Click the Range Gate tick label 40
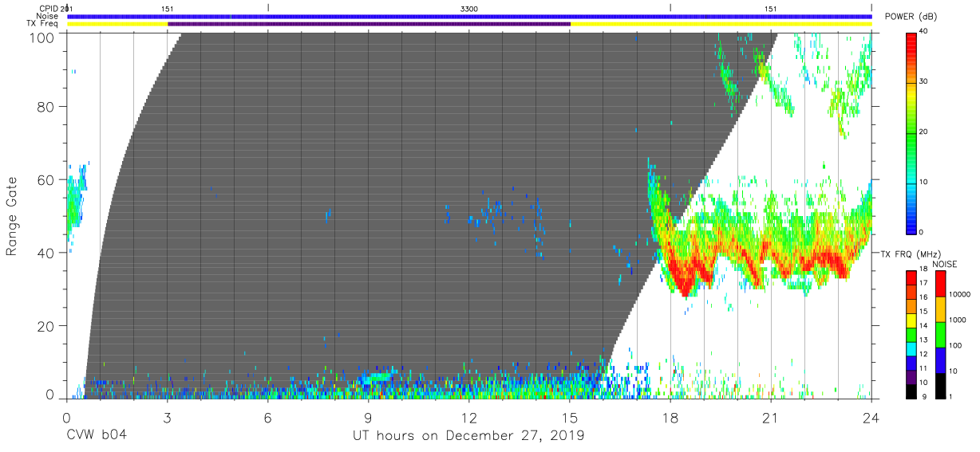 45,253
